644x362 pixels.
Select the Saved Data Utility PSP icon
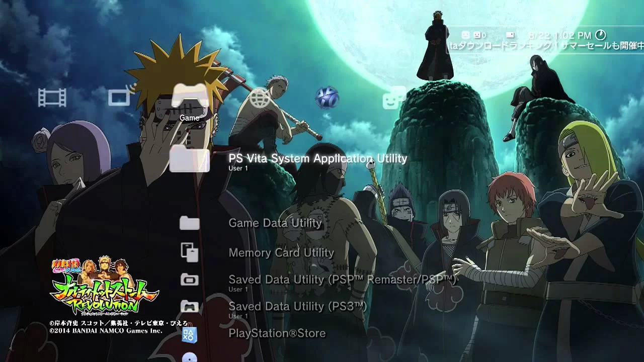tap(190, 280)
